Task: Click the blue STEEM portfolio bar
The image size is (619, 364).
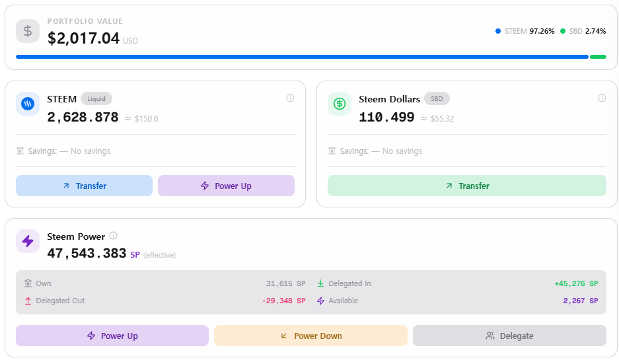Action: coord(301,57)
